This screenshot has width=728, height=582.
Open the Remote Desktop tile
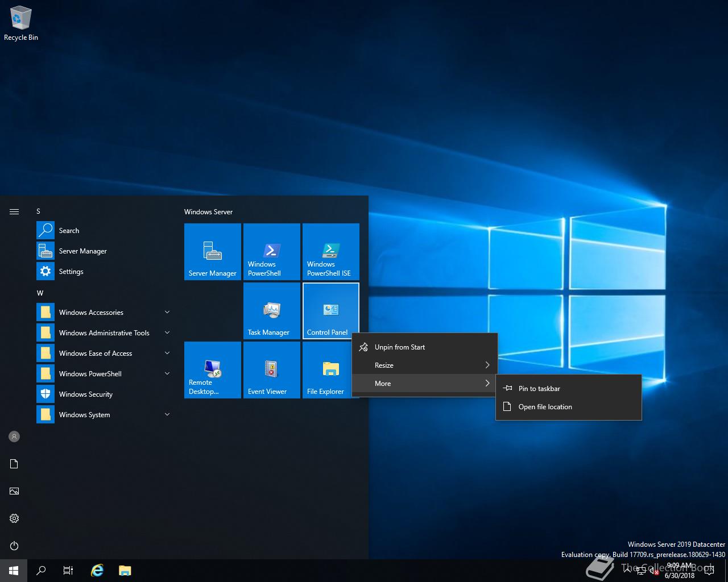(x=213, y=370)
